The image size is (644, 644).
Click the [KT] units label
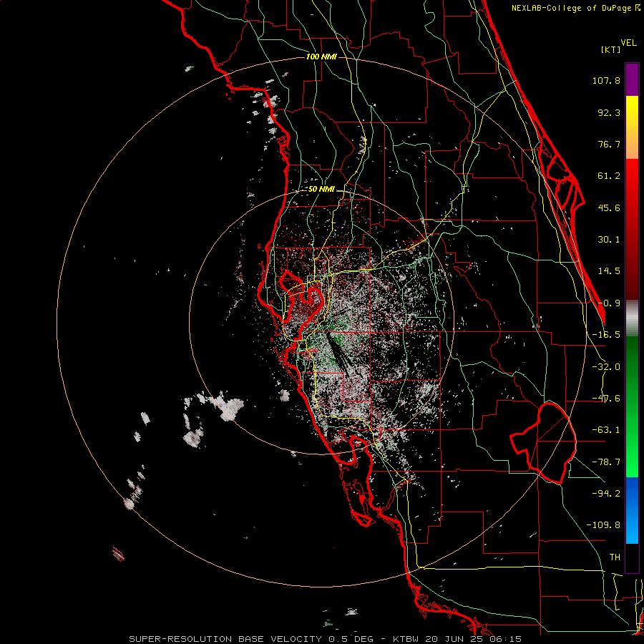(x=610, y=49)
